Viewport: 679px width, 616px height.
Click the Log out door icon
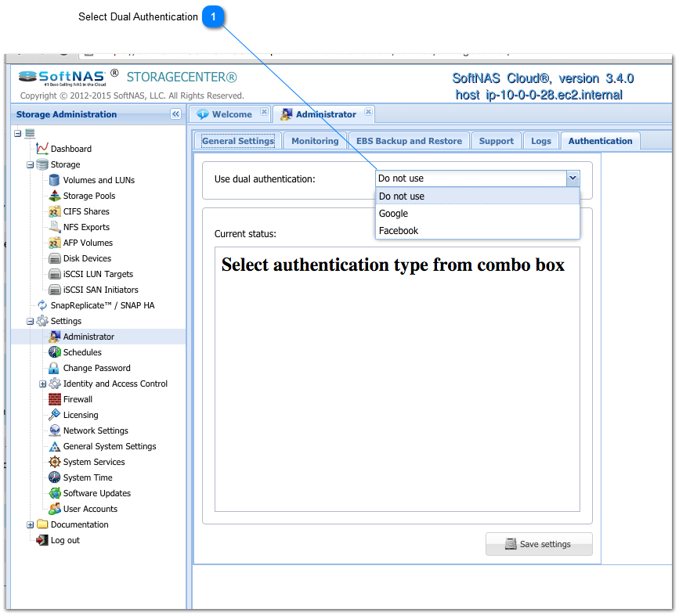coord(42,540)
